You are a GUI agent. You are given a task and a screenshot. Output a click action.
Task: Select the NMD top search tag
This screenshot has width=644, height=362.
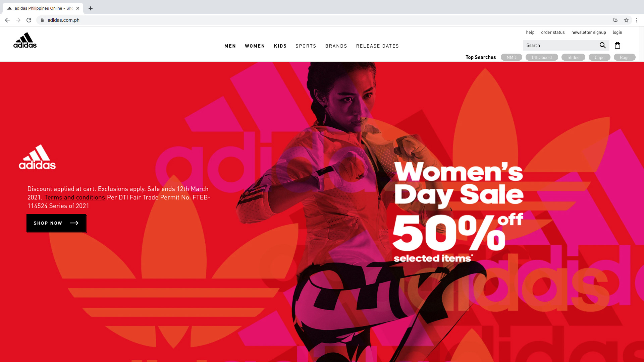click(x=512, y=57)
